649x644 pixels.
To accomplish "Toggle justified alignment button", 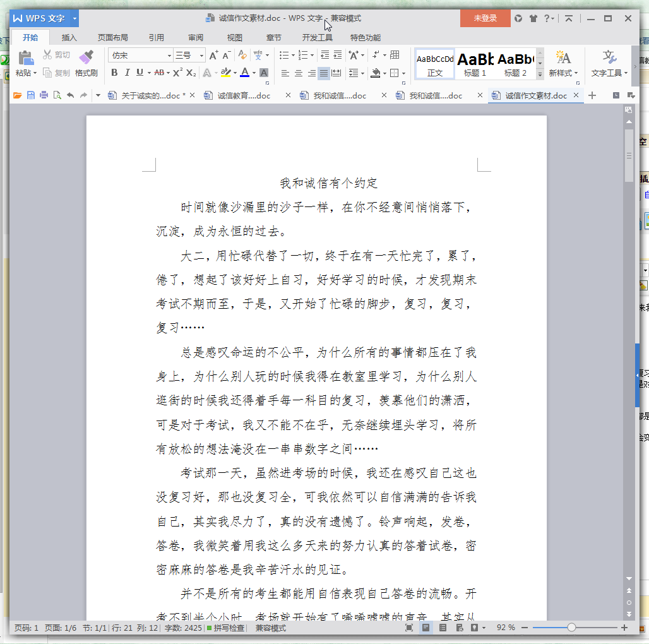I will coord(324,73).
